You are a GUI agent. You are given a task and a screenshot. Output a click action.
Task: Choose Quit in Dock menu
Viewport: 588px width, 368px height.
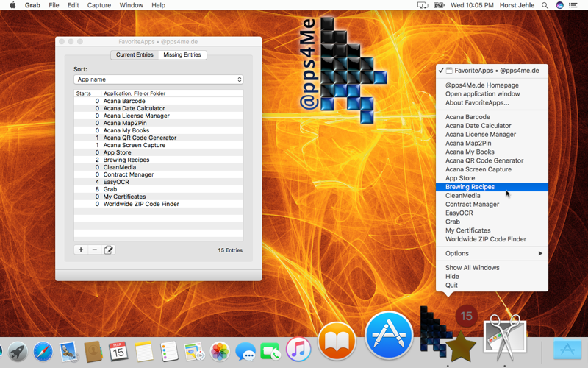pyautogui.click(x=492, y=285)
